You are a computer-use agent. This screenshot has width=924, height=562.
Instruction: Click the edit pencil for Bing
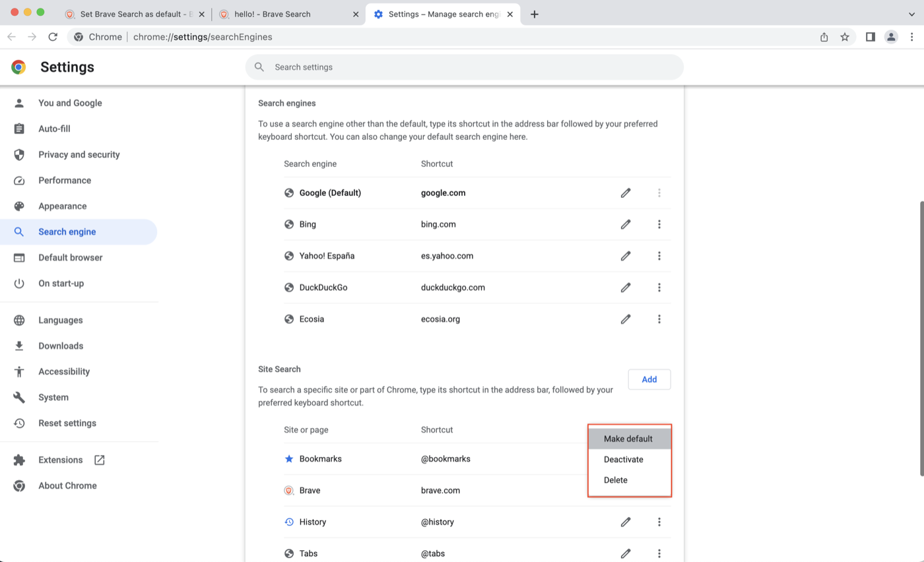625,224
